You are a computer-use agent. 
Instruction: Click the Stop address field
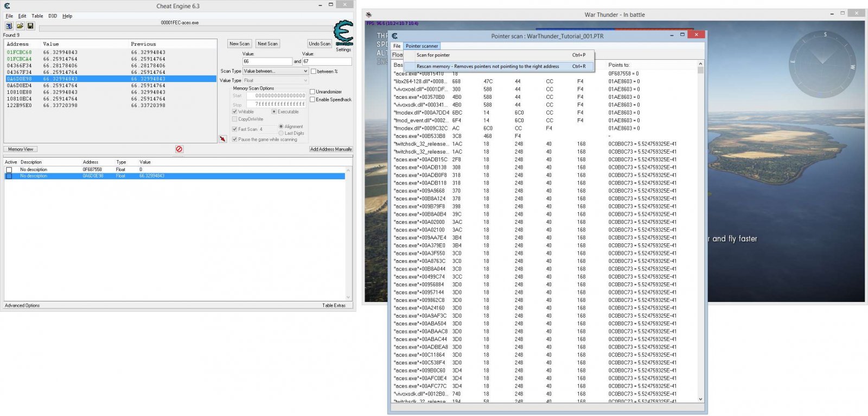point(277,104)
